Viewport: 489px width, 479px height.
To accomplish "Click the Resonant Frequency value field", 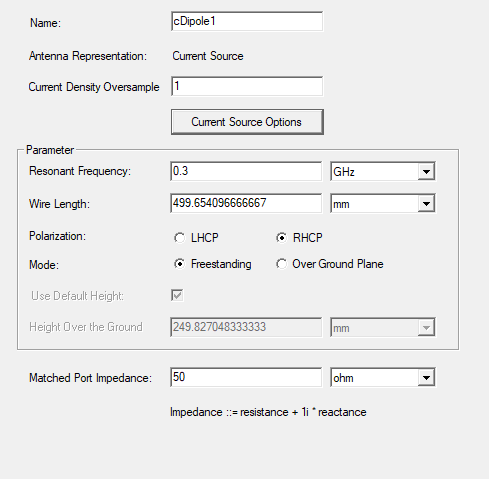I will 246,171.
